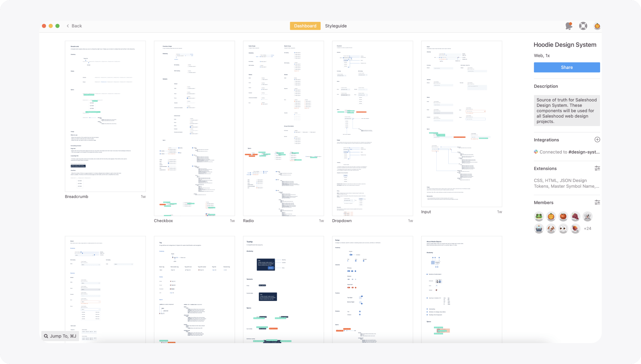The width and height of the screenshot is (641, 364).
Task: Edit the project description text box
Action: 567,110
